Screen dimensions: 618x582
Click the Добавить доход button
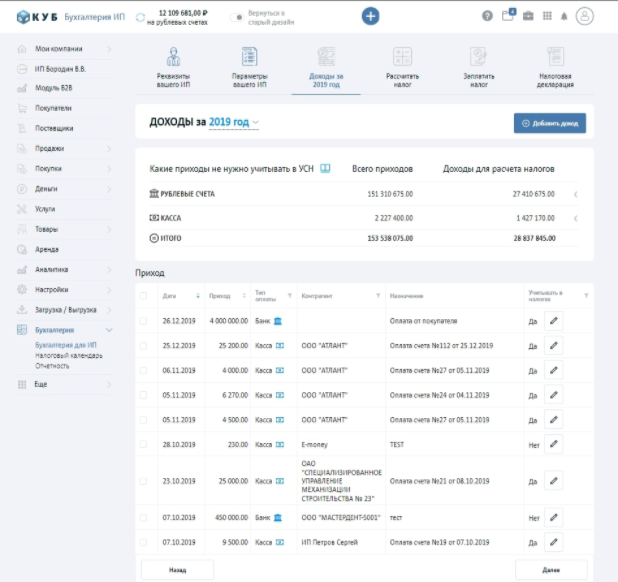tap(550, 123)
